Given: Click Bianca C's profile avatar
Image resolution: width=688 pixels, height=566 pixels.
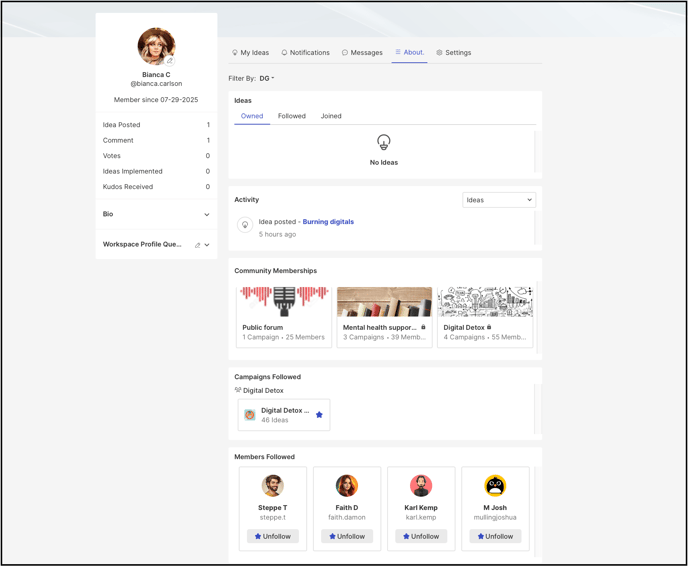Looking at the screenshot, I should (x=156, y=46).
